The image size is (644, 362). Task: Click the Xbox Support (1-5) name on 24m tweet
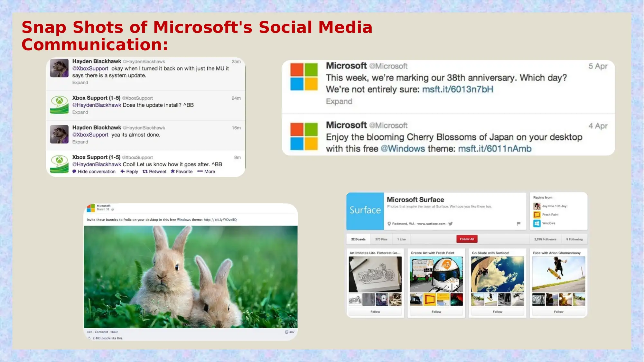click(x=96, y=98)
